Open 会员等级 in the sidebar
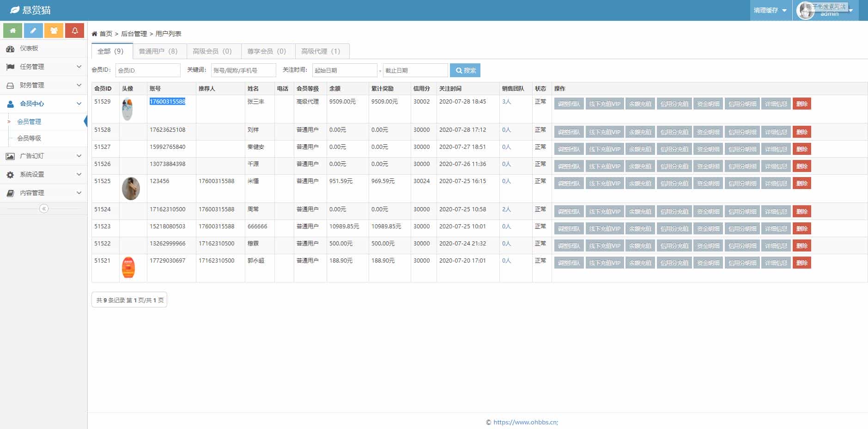Image resolution: width=868 pixels, height=429 pixels. [29, 138]
